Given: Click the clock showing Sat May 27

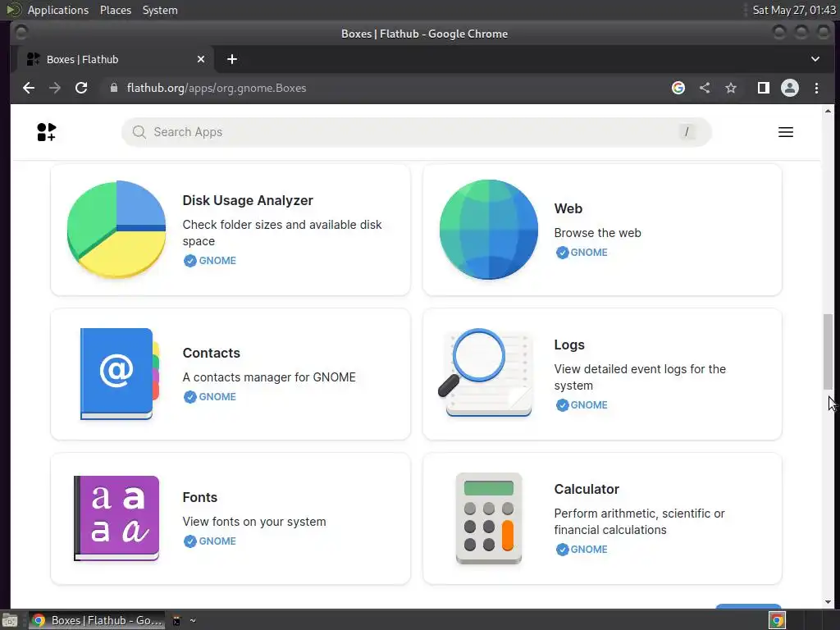Looking at the screenshot, I should [793, 10].
